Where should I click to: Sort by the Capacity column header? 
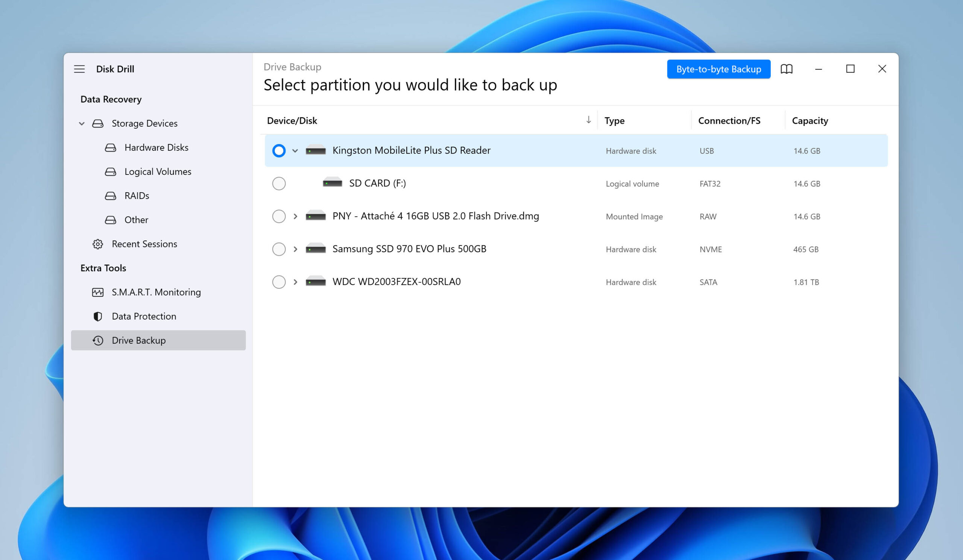pyautogui.click(x=810, y=121)
